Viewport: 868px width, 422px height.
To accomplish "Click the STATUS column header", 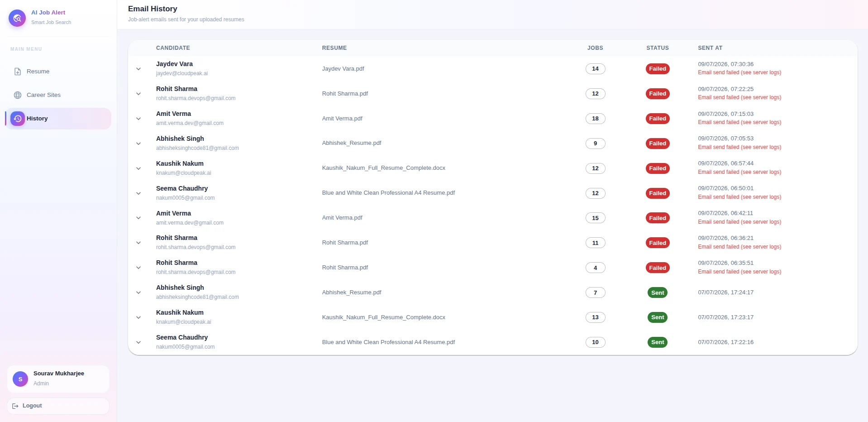I will pos(658,48).
